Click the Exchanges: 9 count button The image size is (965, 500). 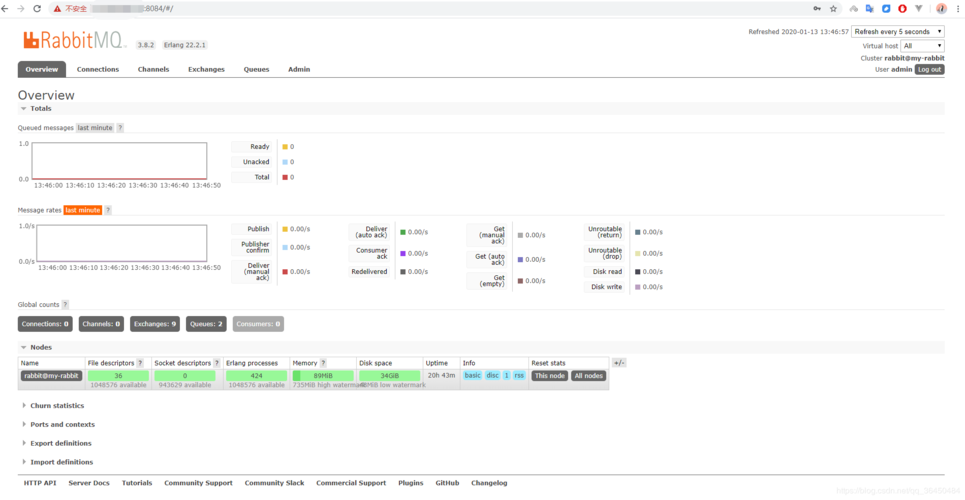click(155, 323)
